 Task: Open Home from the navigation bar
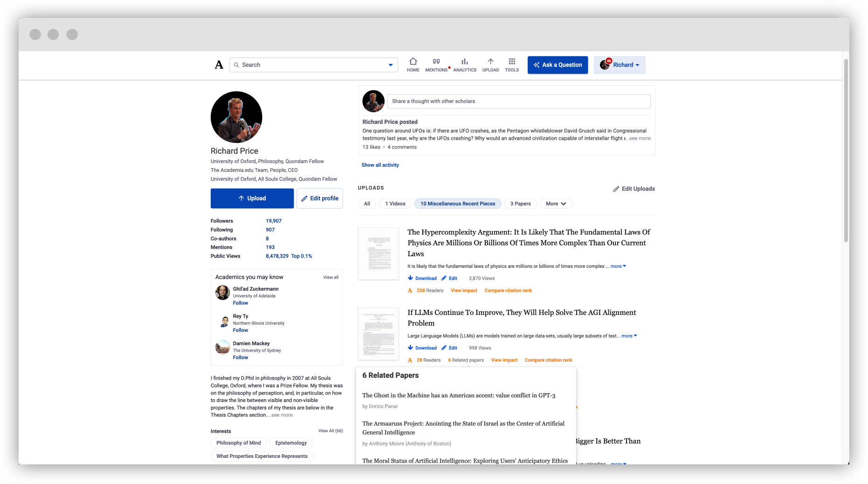(413, 65)
